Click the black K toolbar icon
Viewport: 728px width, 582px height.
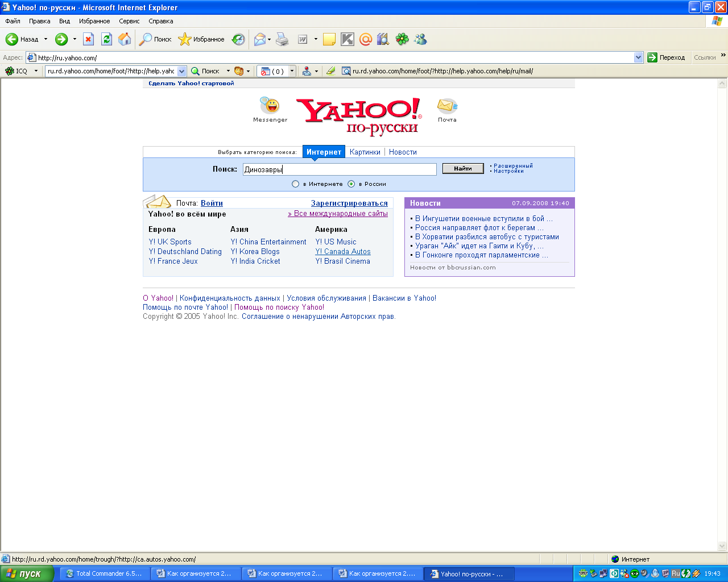pos(348,39)
